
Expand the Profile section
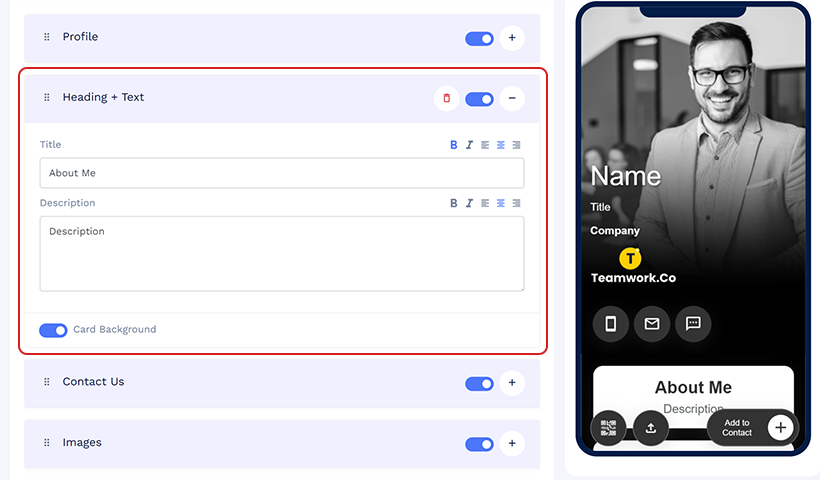512,38
